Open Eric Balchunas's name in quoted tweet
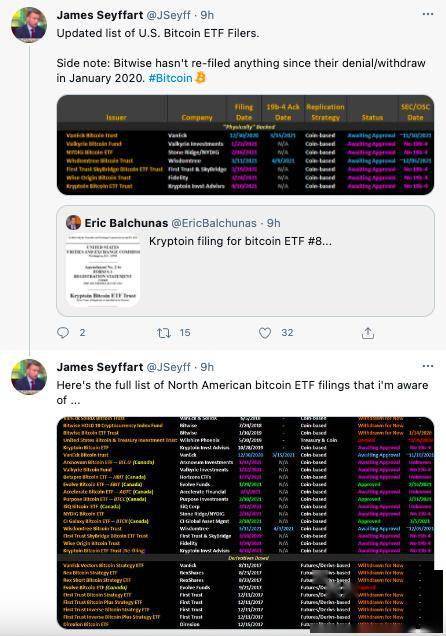The height and width of the screenshot is (636, 446). (126, 223)
